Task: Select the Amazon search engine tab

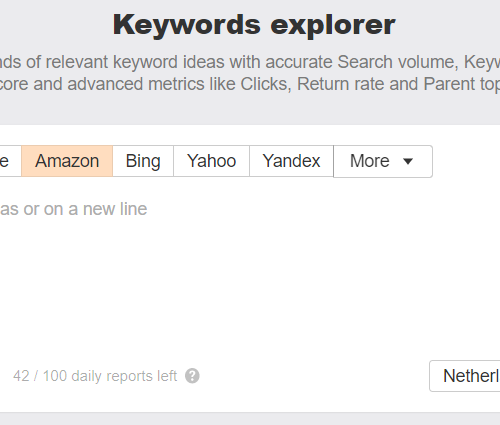Action: click(67, 161)
